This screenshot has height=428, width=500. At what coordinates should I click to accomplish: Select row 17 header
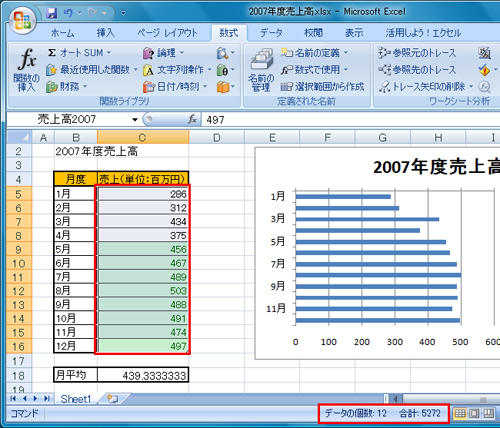[19, 361]
